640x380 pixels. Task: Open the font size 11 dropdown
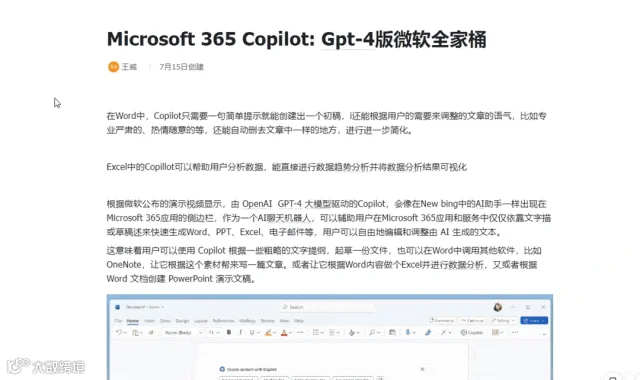[214, 333]
